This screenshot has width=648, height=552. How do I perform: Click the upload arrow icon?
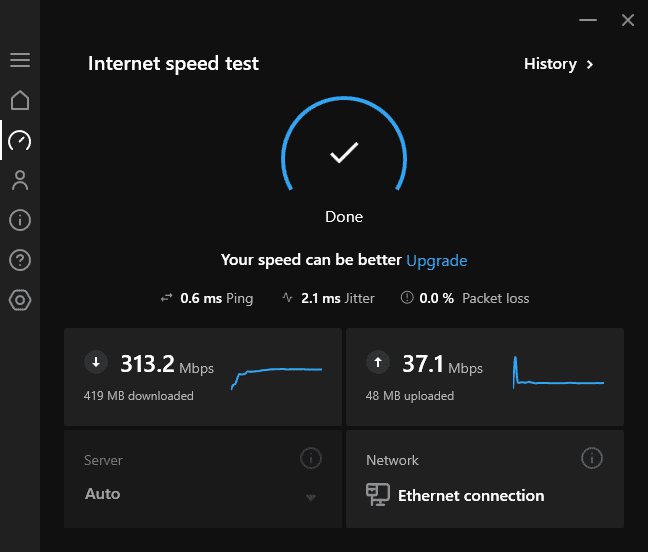(378, 363)
